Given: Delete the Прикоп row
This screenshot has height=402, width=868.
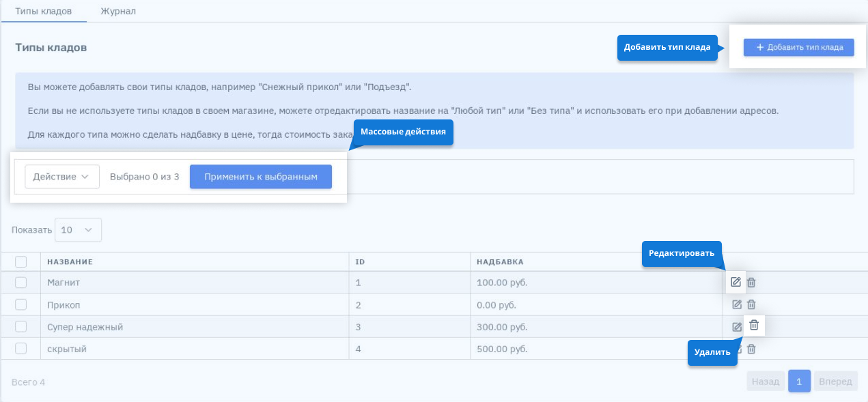Looking at the screenshot, I should tap(751, 304).
